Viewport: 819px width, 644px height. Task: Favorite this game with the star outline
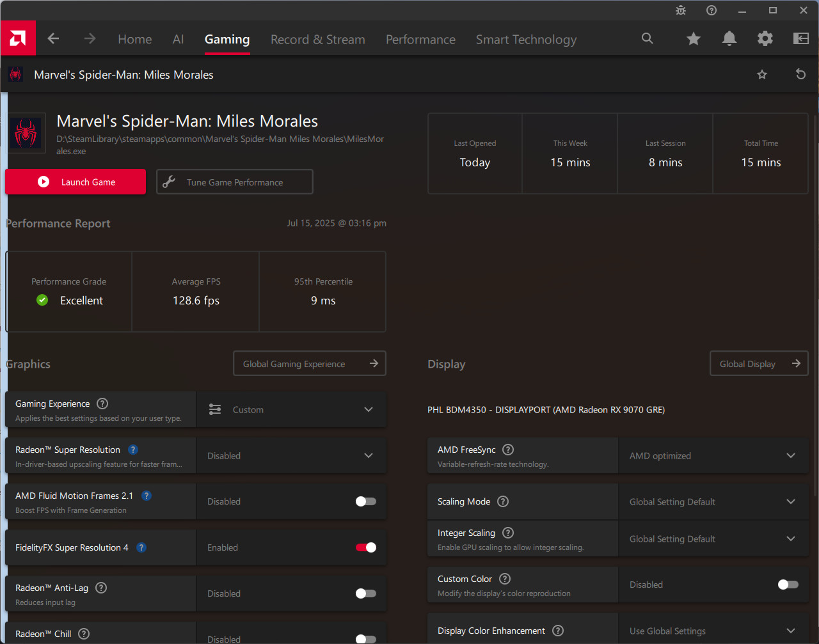(762, 75)
